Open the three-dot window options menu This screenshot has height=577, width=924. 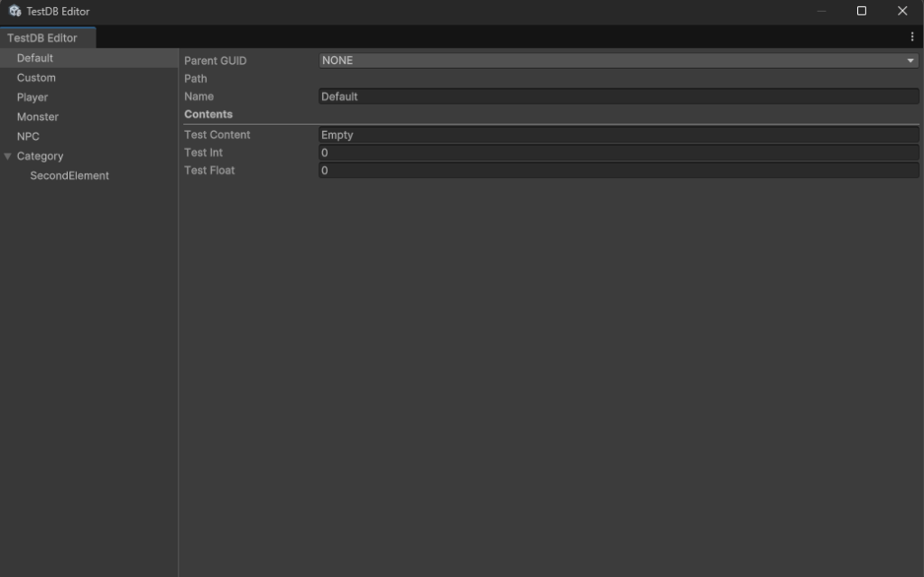point(912,37)
